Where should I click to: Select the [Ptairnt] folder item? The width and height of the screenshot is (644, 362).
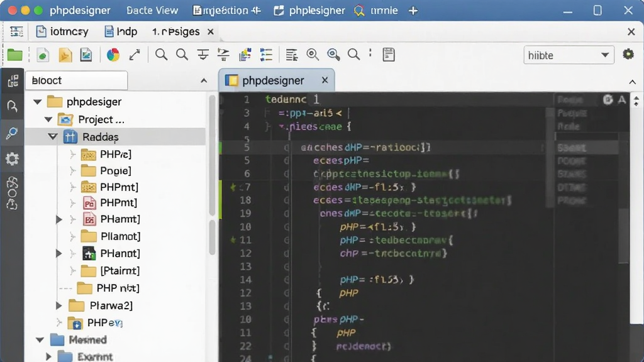110,271
